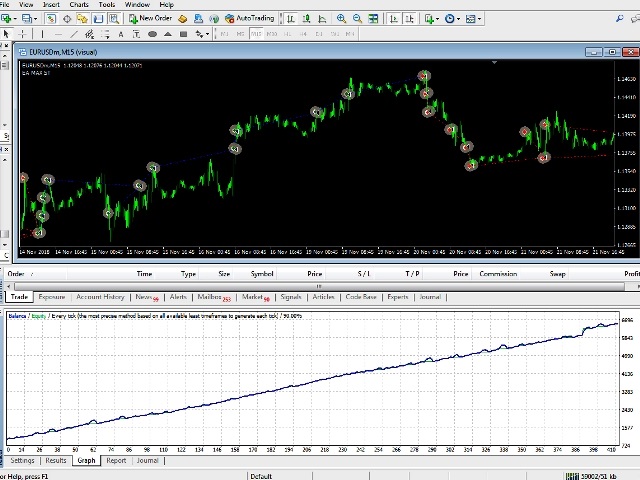
Task: Open the Mailbox terminal tab
Action: pyautogui.click(x=214, y=297)
